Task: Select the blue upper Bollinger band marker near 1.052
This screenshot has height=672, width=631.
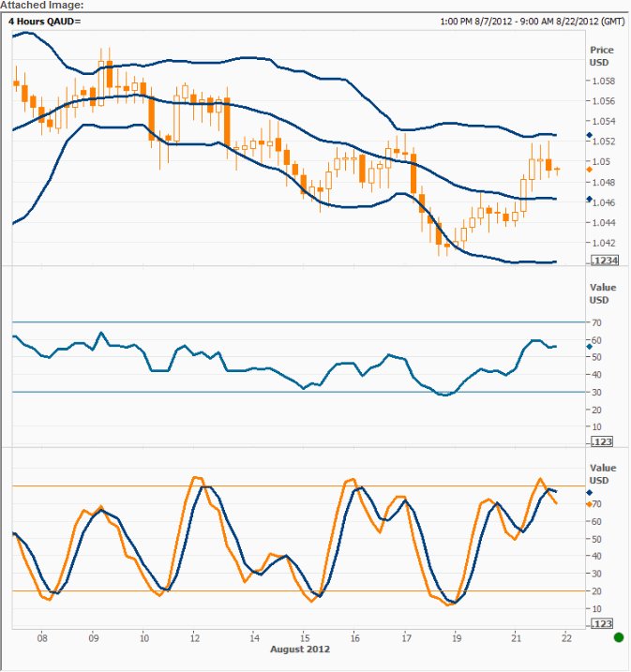Action: point(590,135)
